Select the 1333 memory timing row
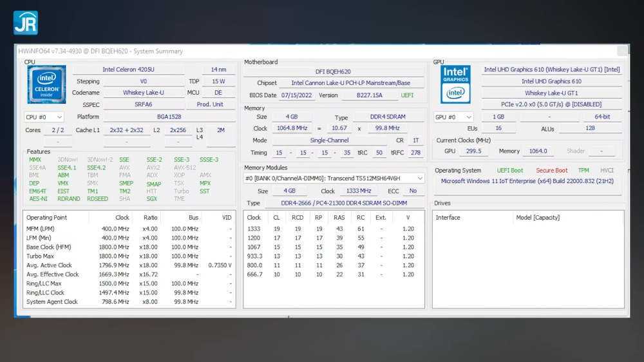 334,229
